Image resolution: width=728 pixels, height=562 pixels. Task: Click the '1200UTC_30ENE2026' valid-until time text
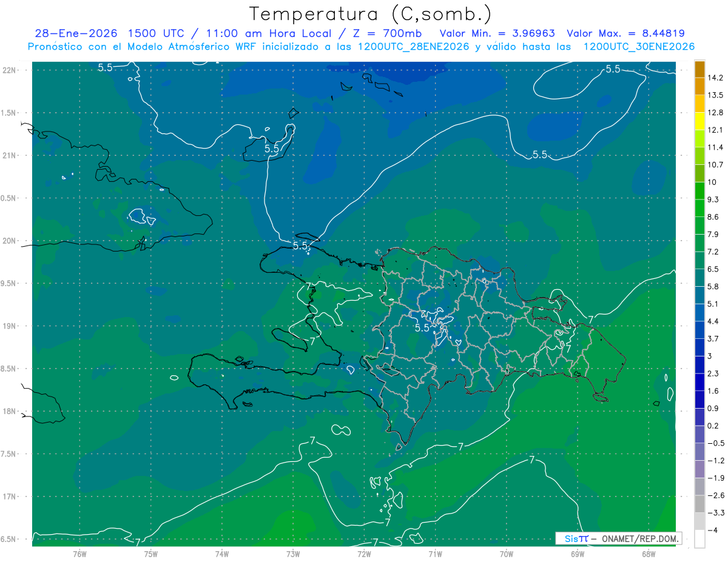point(639,47)
